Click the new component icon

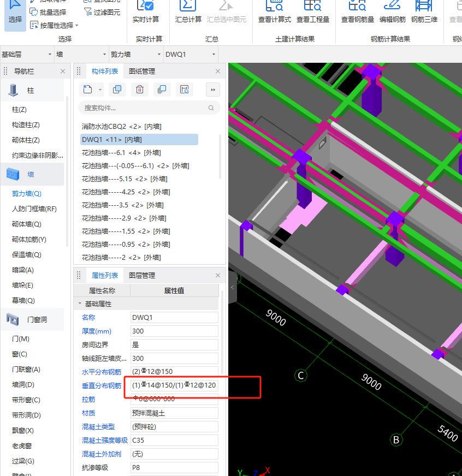[x=87, y=90]
